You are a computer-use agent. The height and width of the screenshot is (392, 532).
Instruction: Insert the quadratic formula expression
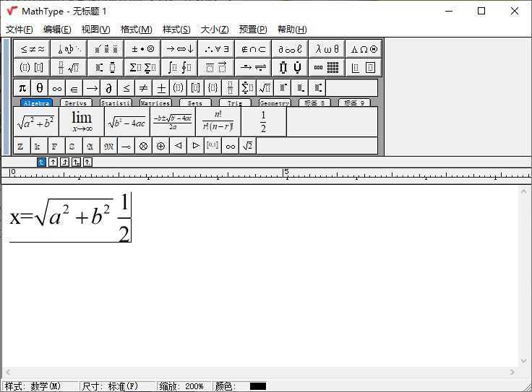[x=173, y=122]
